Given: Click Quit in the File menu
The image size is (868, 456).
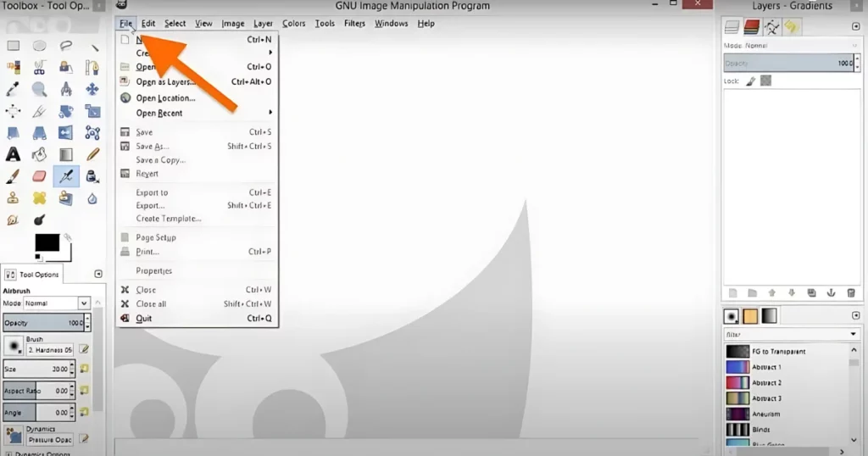Looking at the screenshot, I should point(197,318).
